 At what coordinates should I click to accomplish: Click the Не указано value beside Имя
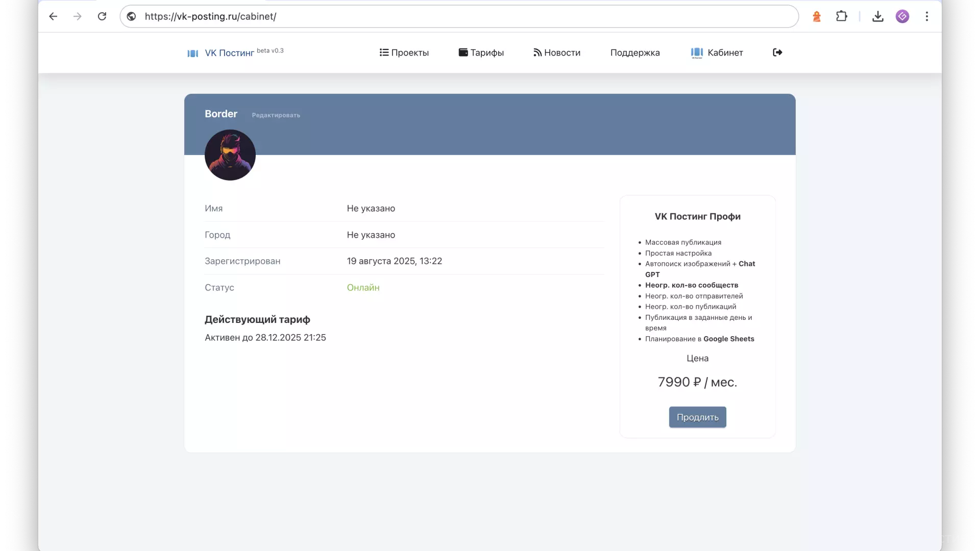click(371, 208)
